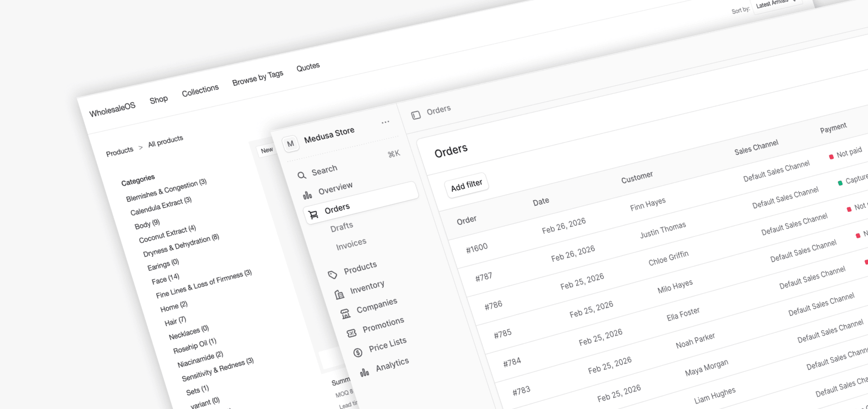Select Home (2) category
Image resolution: width=868 pixels, height=409 pixels.
[173, 306]
